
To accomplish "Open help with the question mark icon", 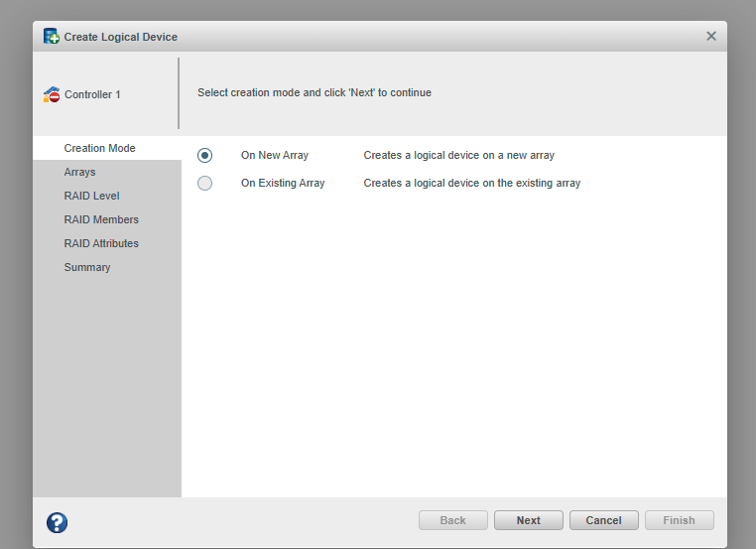I will tap(57, 522).
